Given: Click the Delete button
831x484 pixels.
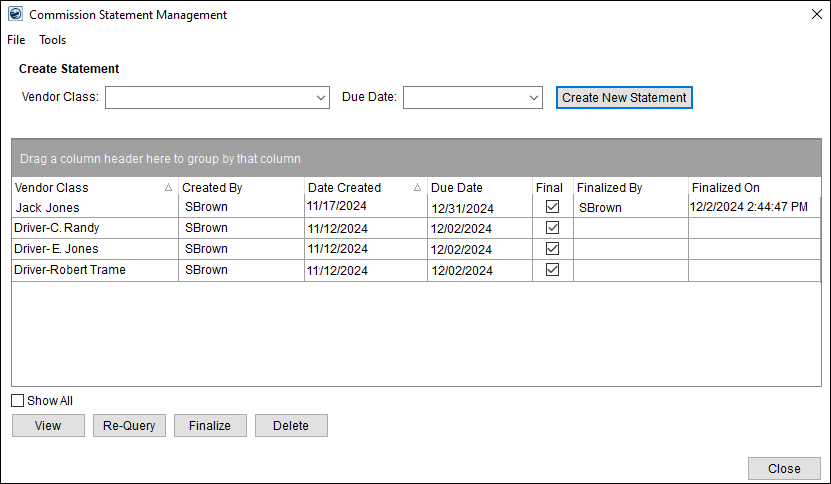Looking at the screenshot, I should (x=291, y=426).
